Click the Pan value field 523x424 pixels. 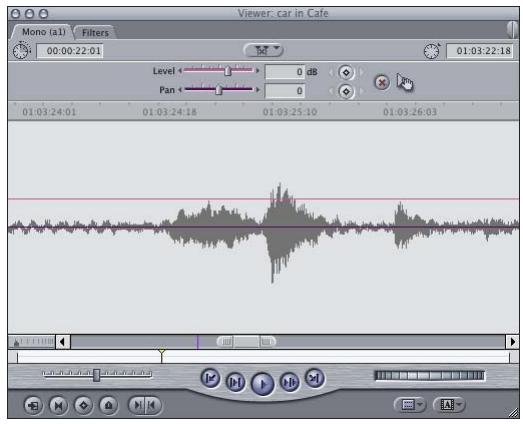tap(285, 91)
